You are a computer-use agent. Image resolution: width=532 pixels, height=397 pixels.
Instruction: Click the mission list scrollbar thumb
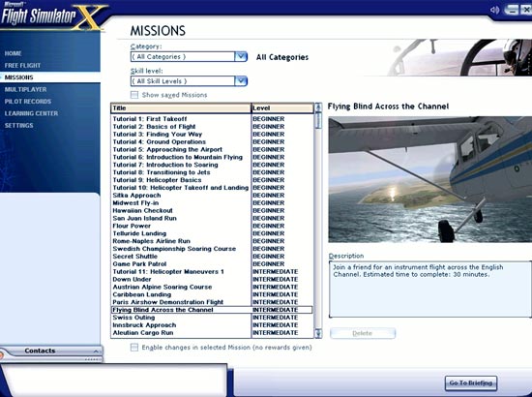[318, 121]
